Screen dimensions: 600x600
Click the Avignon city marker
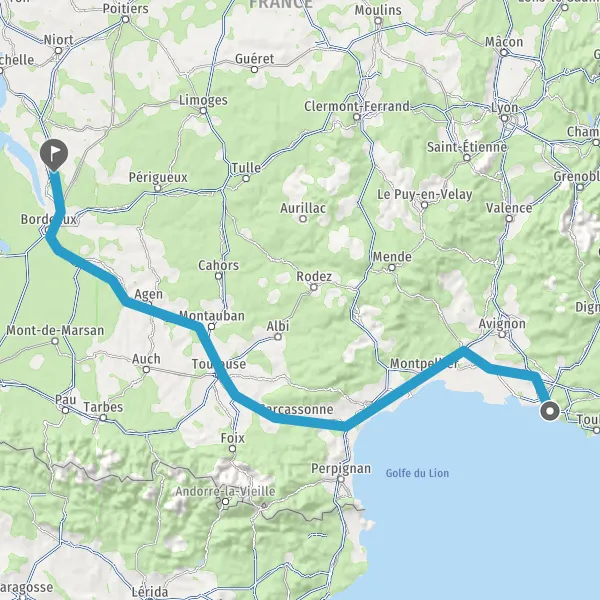click(x=502, y=334)
